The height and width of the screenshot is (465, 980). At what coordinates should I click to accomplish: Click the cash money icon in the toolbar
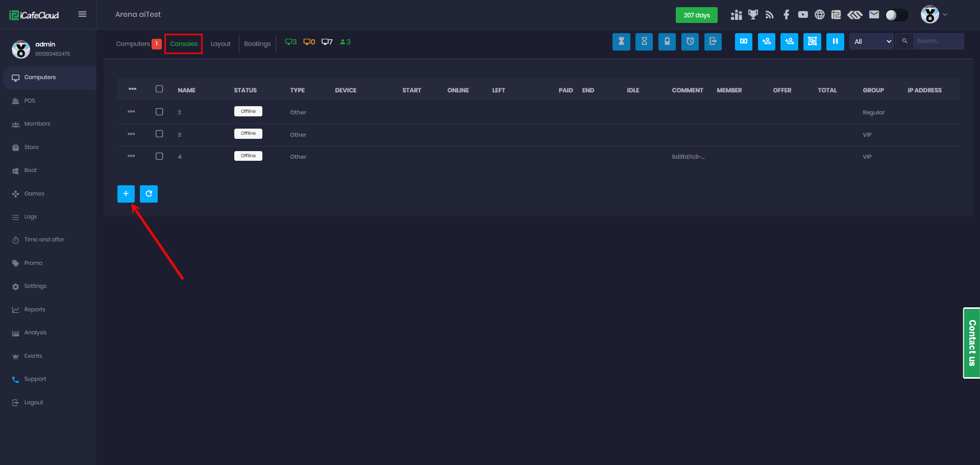pos(744,42)
